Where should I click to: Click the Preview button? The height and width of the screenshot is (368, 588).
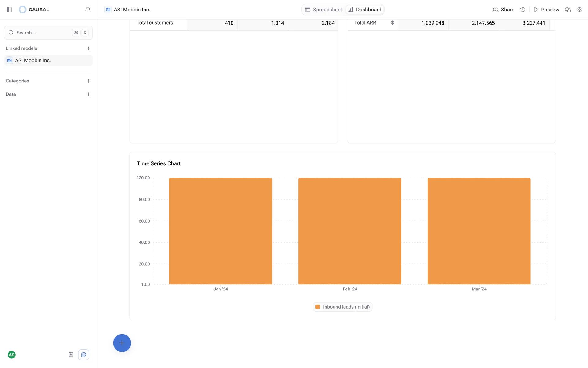(546, 10)
